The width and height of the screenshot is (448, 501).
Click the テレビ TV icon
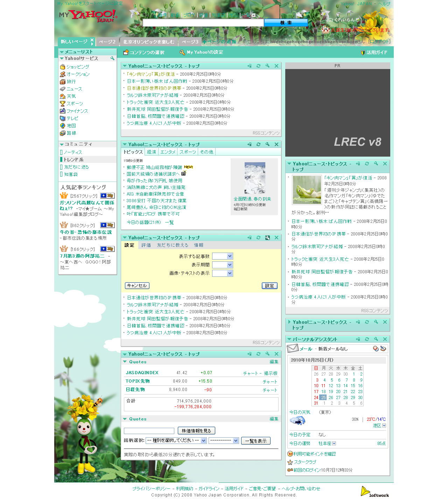pyautogui.click(x=63, y=118)
